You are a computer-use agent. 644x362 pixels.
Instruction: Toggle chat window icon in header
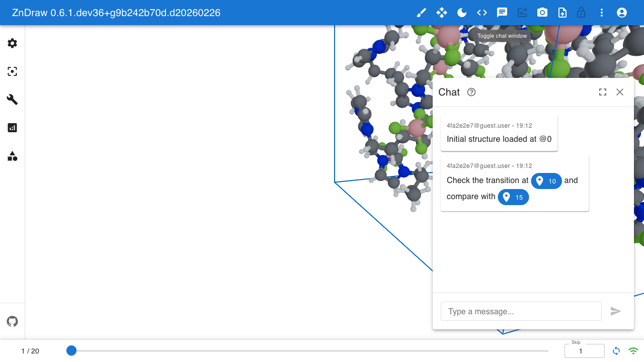502,13
